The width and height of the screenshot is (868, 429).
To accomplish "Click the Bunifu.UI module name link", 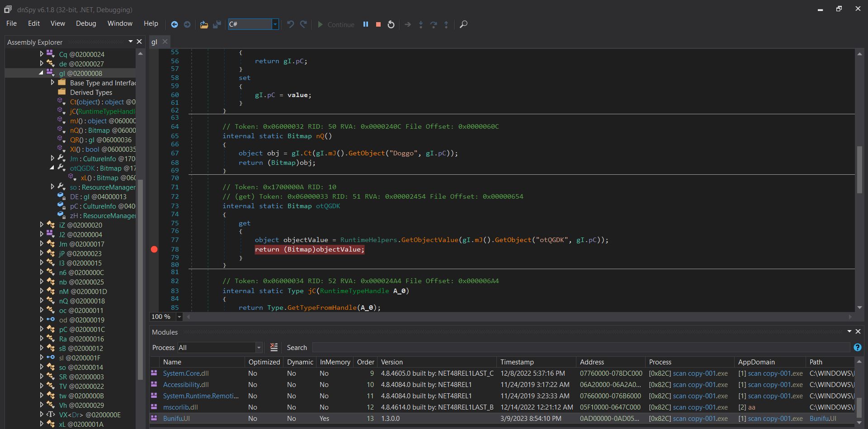I will pos(176,419).
